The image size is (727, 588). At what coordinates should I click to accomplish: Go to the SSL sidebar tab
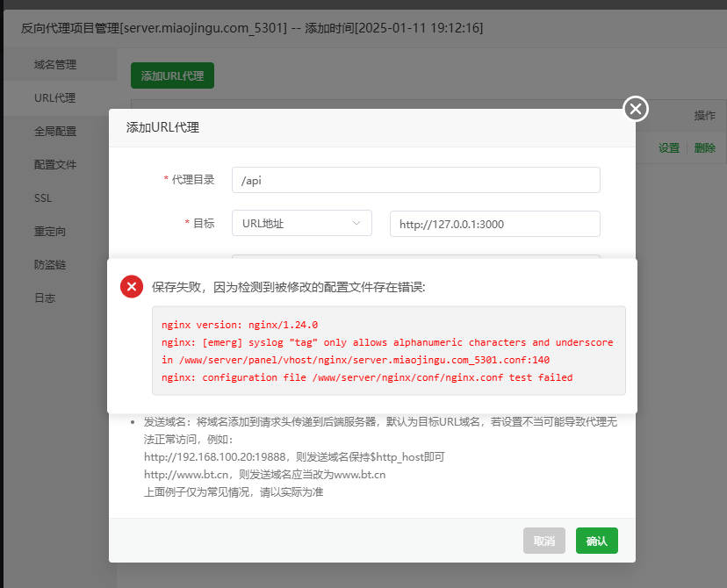(43, 197)
